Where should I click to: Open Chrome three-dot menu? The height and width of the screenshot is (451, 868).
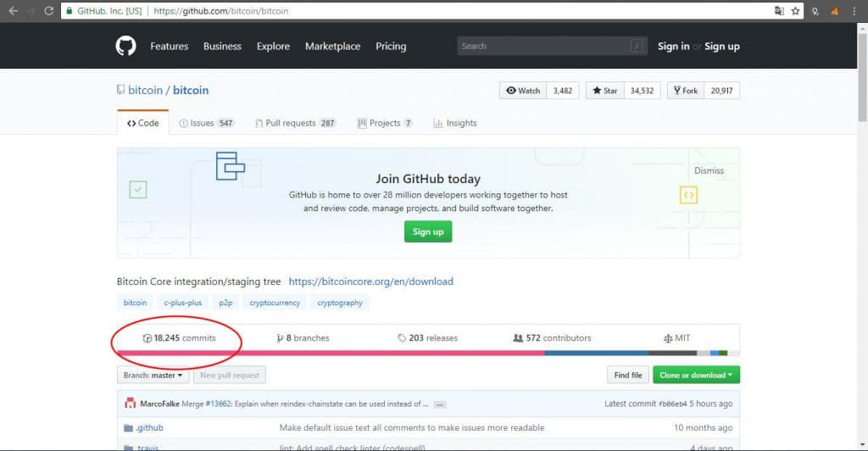pos(855,11)
